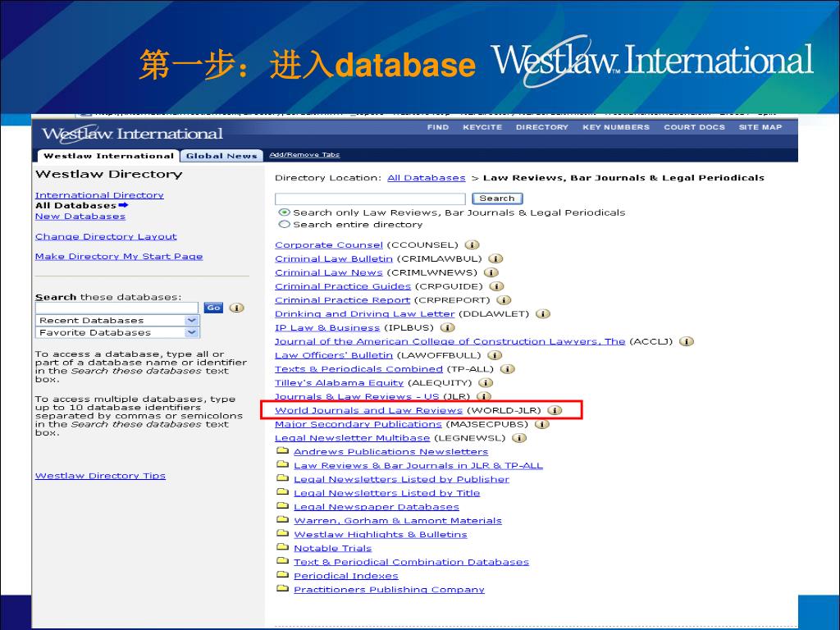Focus the 'Search these databases' input box
This screenshot has height=630, width=840.
[x=116, y=308]
